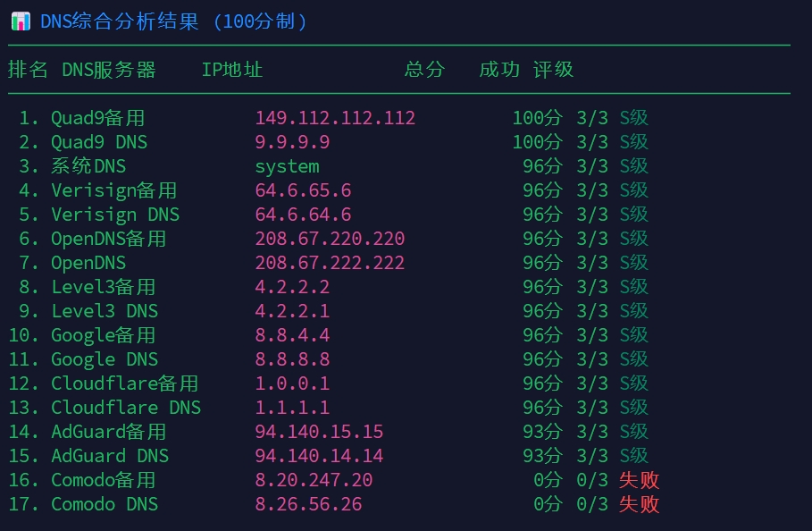Screen dimensions: 812x531
Task: Click the 'S级' rating of Cloudflare DNS
Action: 634,408
